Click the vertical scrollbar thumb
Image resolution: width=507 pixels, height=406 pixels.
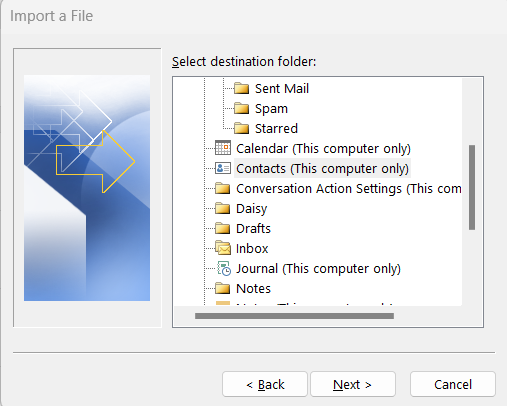[472, 187]
